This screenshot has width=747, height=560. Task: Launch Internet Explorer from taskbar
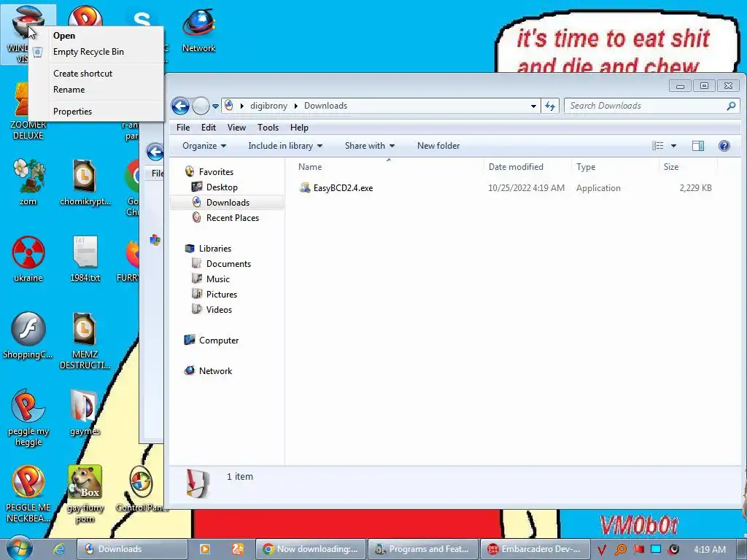[x=59, y=549]
